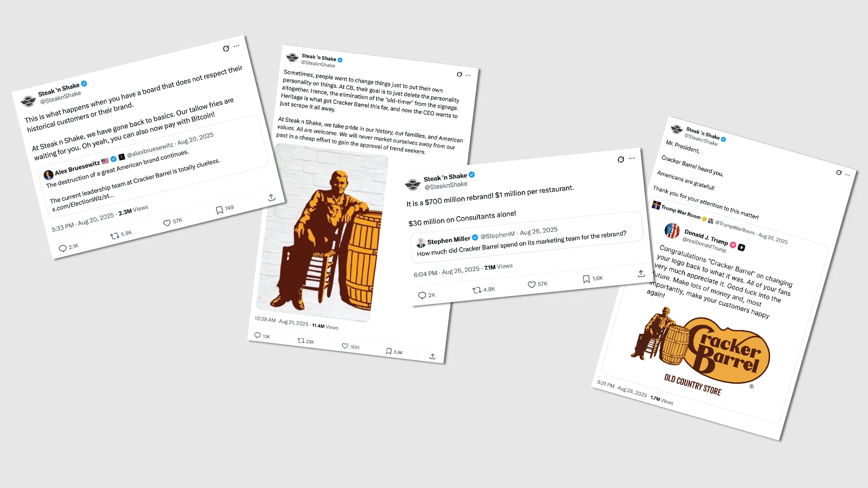This screenshot has width=868, height=488.
Task: Open more options on the Aug 20 tweet
Action: pos(237,46)
